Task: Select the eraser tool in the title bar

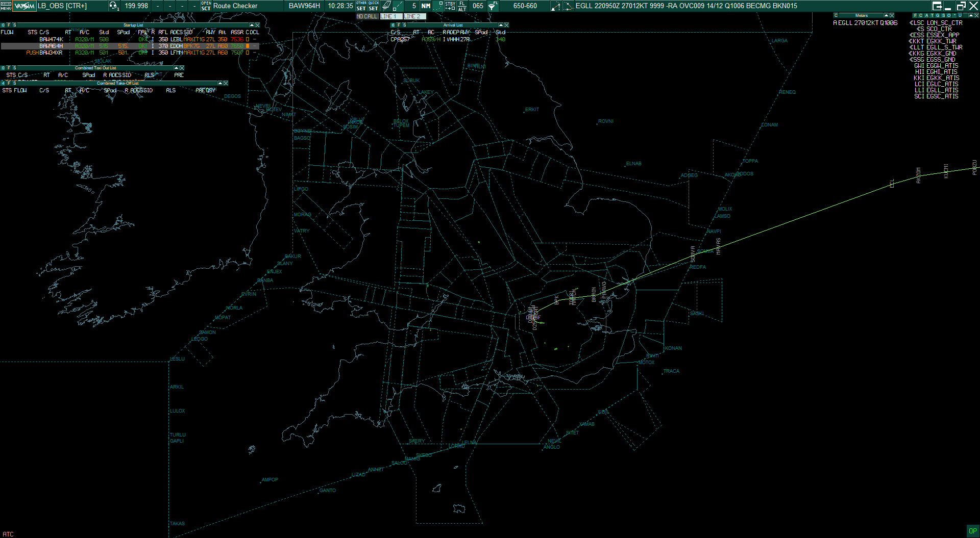Action: 386,6
